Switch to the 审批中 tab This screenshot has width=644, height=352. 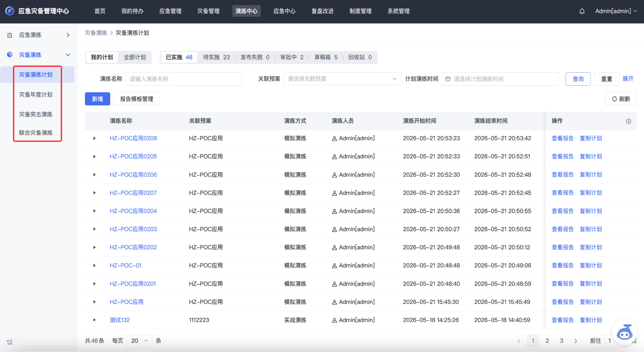click(292, 57)
